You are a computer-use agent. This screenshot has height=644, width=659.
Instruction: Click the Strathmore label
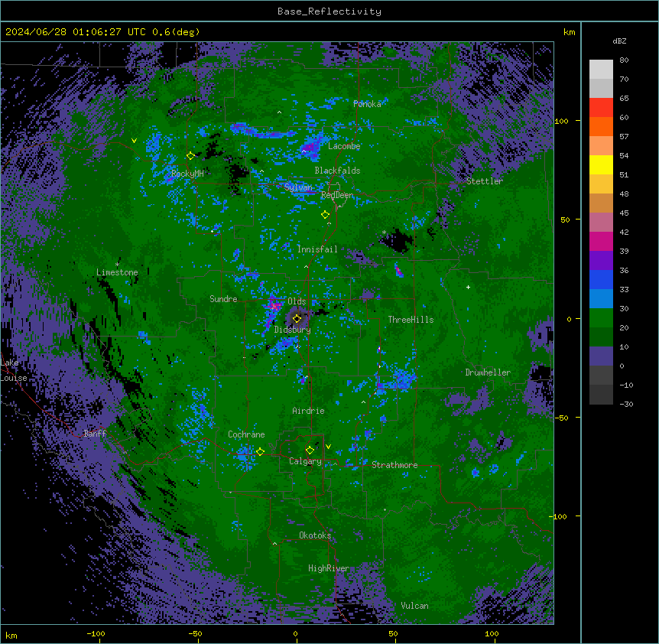click(x=394, y=465)
